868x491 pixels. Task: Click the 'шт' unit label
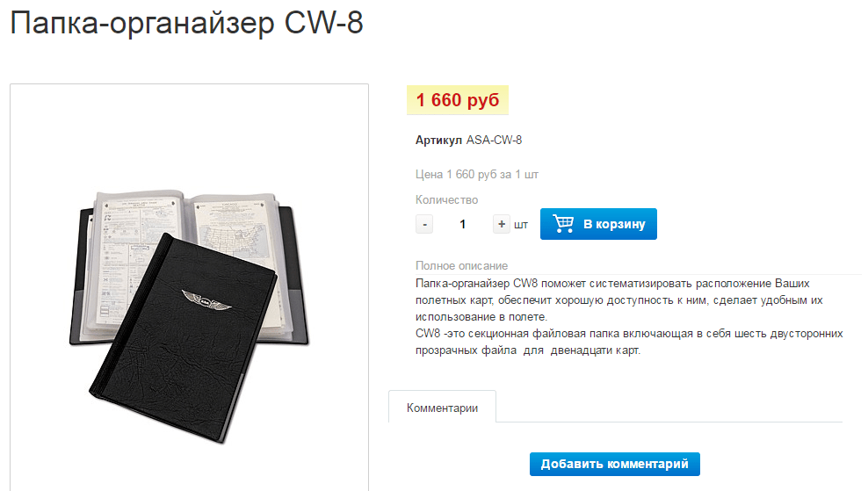(521, 225)
